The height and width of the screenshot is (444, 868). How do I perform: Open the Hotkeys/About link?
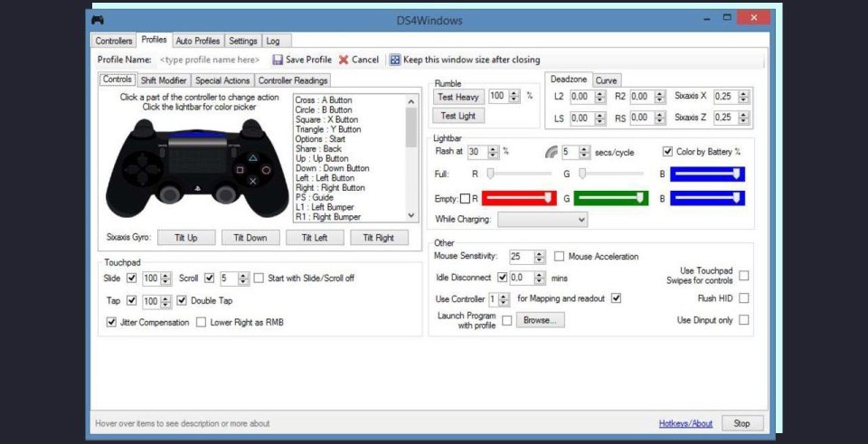point(685,423)
